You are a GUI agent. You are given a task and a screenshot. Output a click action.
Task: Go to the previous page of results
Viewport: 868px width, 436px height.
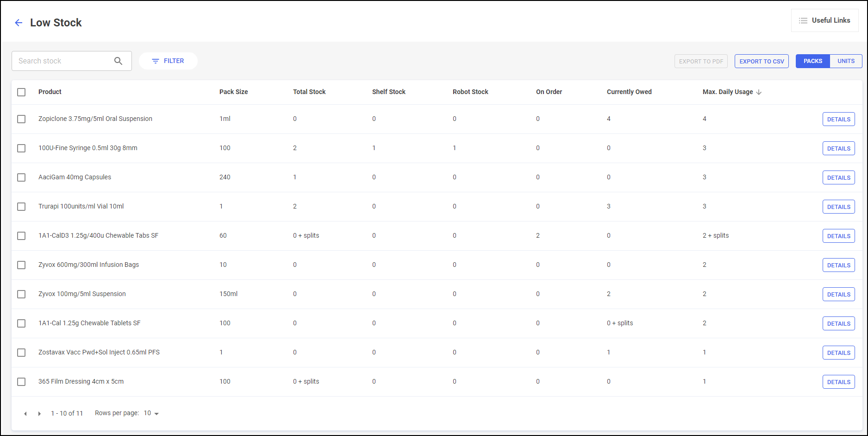[25, 414]
